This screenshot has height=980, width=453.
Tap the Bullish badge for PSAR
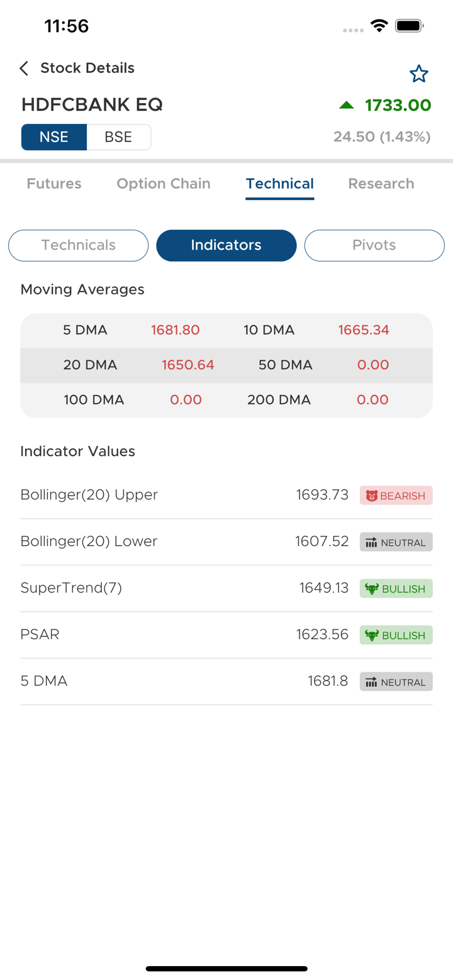click(x=396, y=635)
